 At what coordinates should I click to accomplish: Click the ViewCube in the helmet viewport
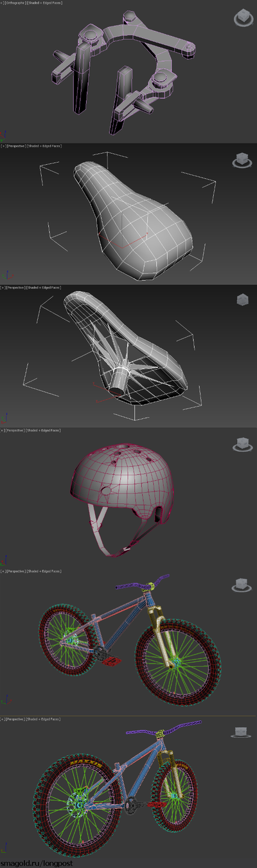242,443
